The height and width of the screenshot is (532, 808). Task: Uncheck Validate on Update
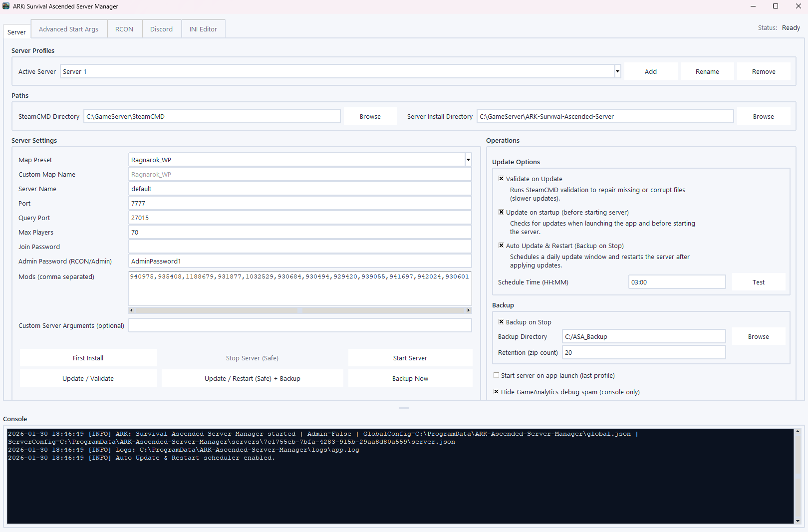click(501, 179)
